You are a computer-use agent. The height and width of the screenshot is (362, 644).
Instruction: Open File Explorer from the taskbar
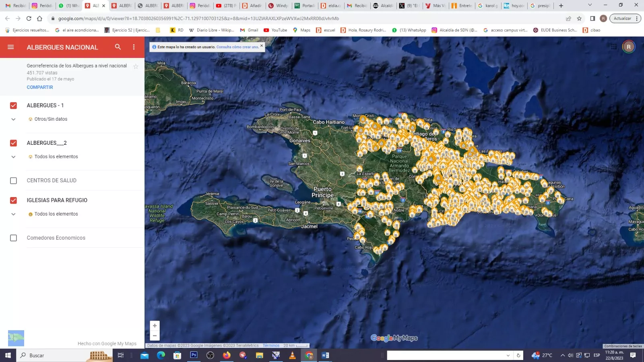click(259, 355)
